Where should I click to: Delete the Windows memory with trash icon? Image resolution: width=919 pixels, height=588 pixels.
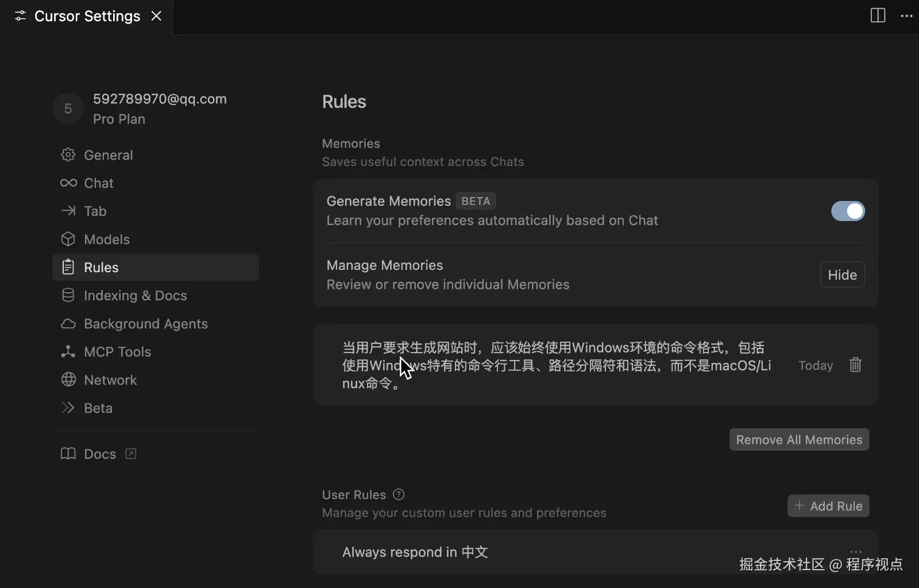point(855,365)
